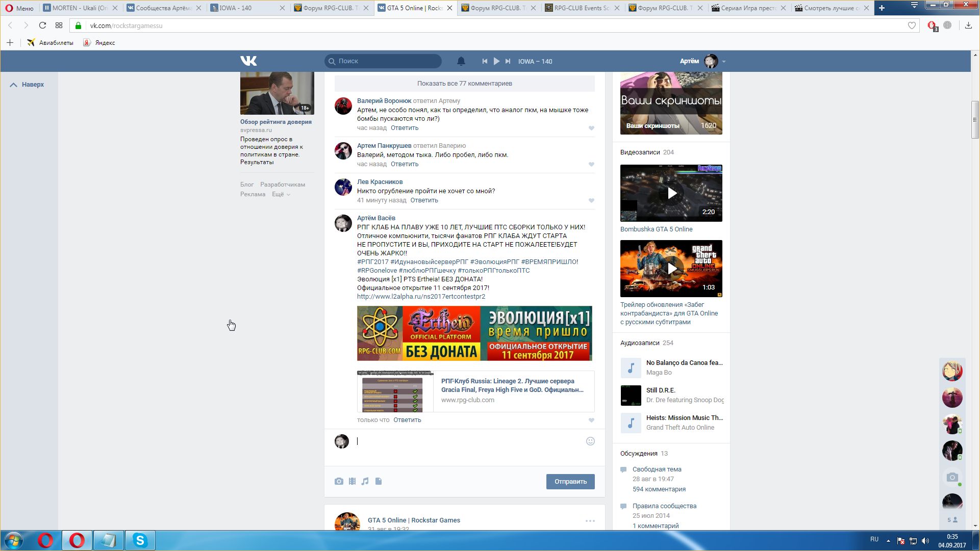The image size is (980, 551).
Task: Click the #РПГ2017 hashtag
Action: [373, 262]
